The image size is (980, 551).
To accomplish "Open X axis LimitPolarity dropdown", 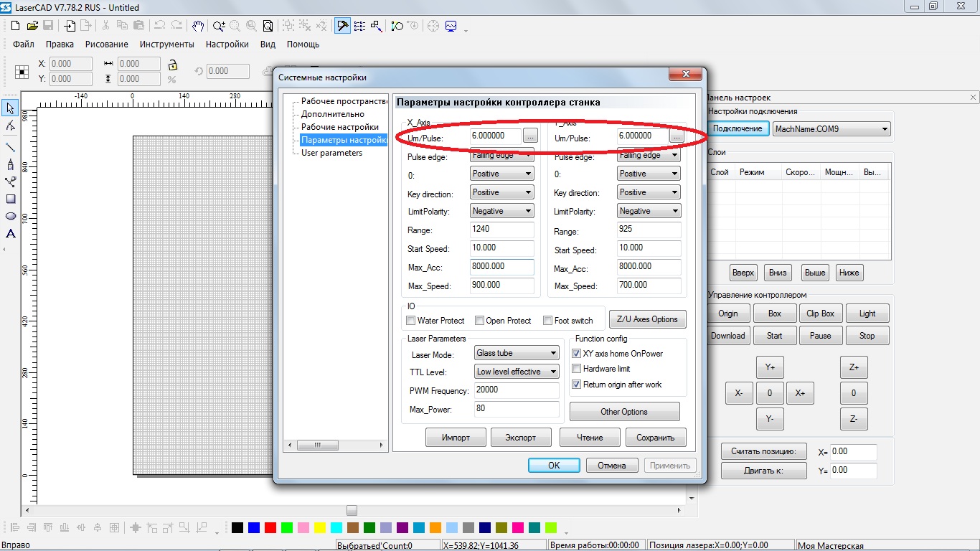I will point(502,211).
